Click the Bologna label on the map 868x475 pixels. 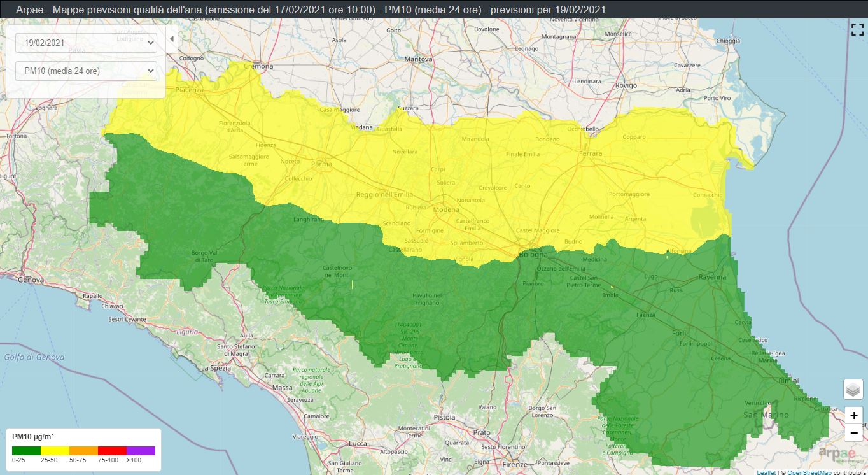[533, 255]
